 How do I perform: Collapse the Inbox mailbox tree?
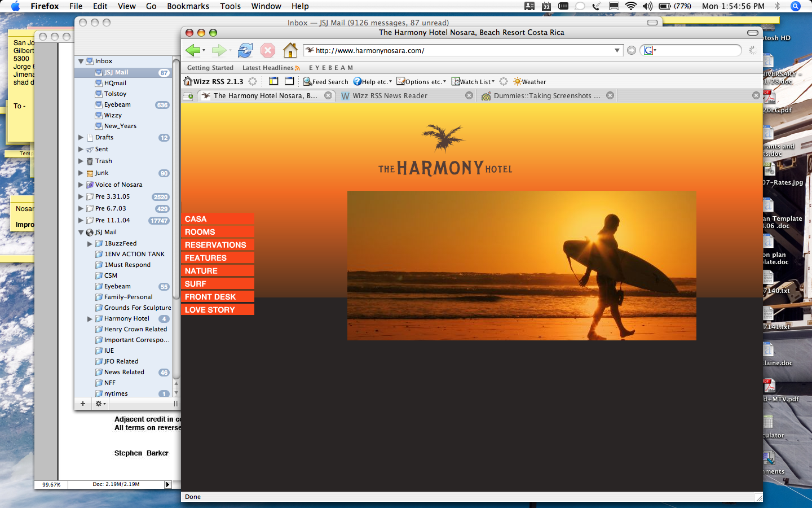pos(81,61)
